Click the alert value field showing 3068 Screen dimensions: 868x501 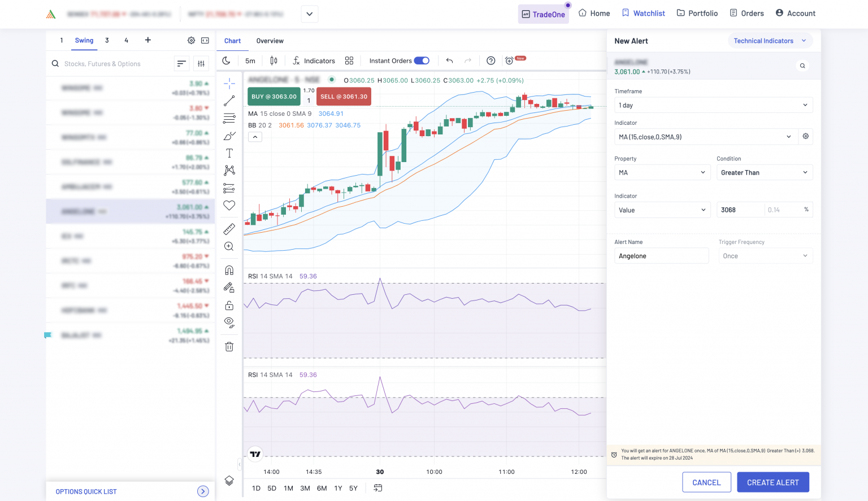(740, 210)
